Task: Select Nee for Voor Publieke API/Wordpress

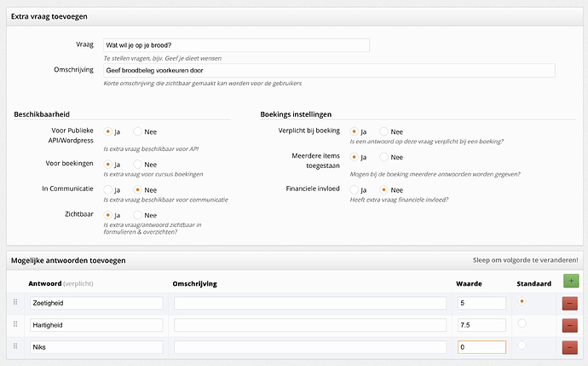Action: coord(137,131)
